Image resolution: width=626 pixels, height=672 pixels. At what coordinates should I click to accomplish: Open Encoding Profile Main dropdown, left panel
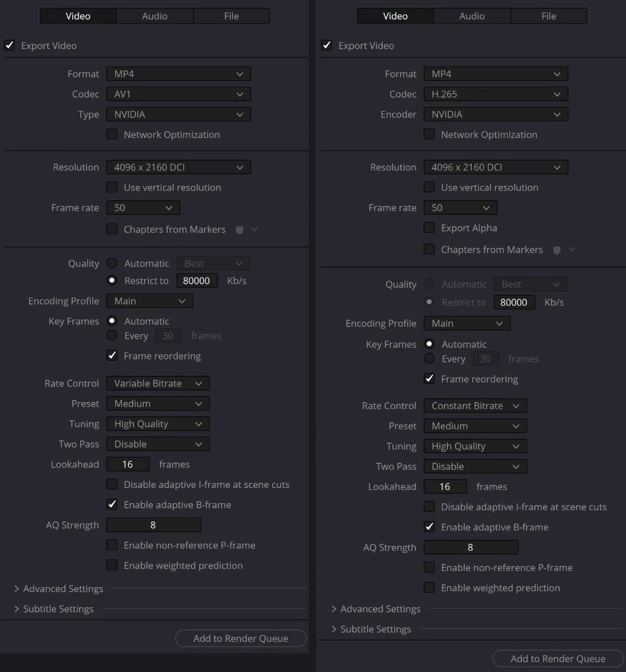[150, 301]
